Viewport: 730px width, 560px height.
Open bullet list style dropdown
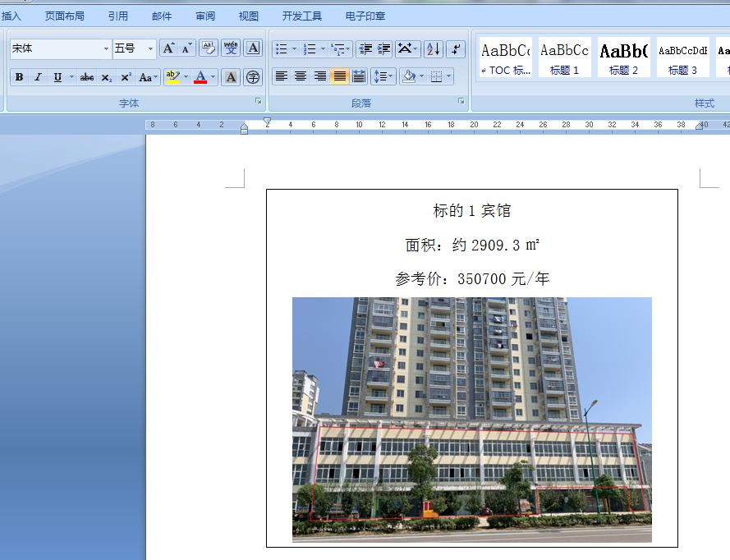click(294, 49)
